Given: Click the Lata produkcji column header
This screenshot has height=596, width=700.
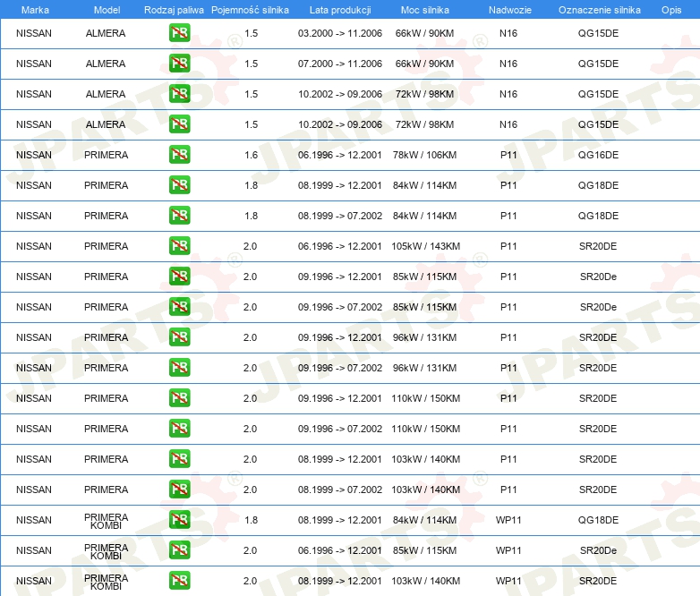Looking at the screenshot, I should pos(340,10).
